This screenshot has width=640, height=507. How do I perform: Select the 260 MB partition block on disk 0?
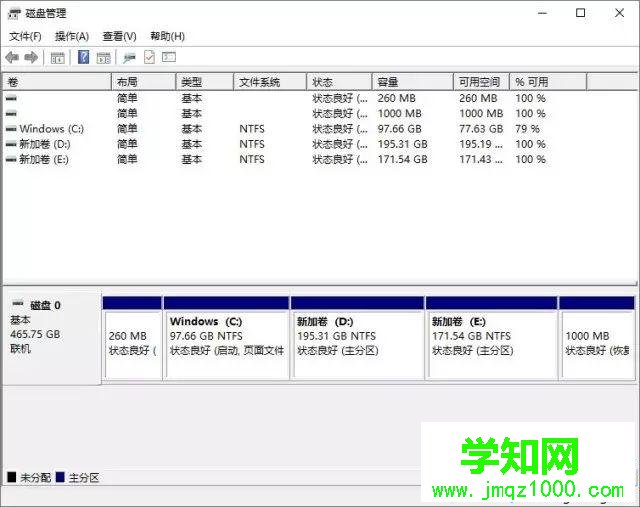point(132,338)
